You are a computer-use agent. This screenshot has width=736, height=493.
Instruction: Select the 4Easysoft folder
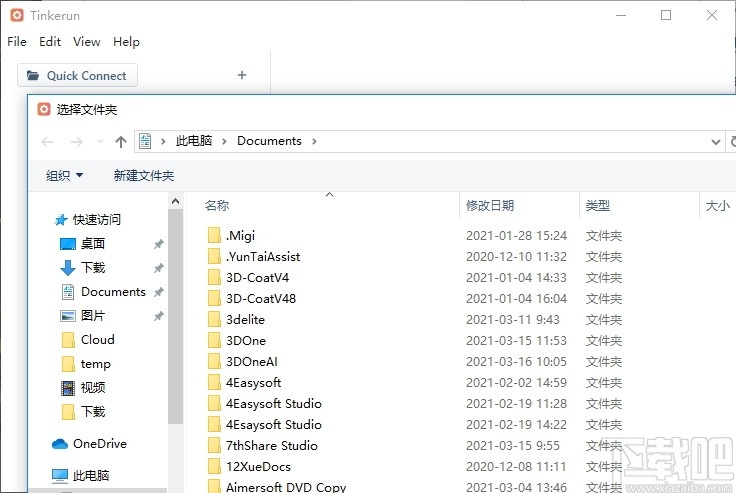pyautogui.click(x=253, y=383)
